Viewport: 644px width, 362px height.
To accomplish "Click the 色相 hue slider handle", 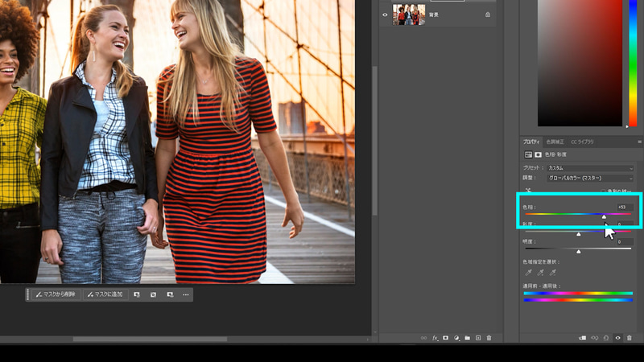I will click(604, 216).
